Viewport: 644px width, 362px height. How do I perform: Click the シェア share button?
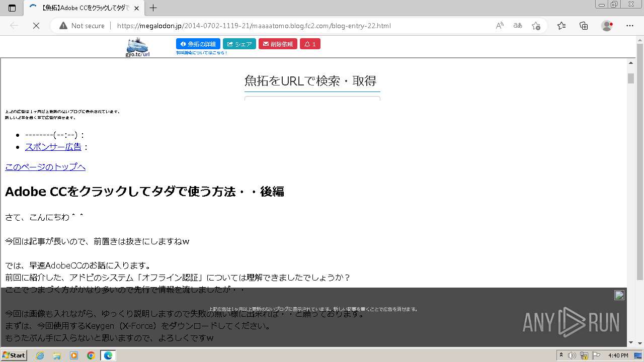[x=239, y=44]
